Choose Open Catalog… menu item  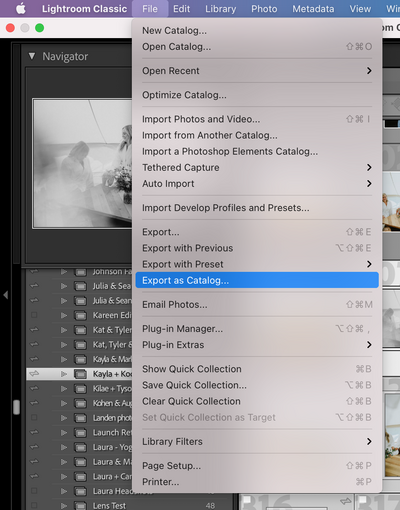point(257,47)
